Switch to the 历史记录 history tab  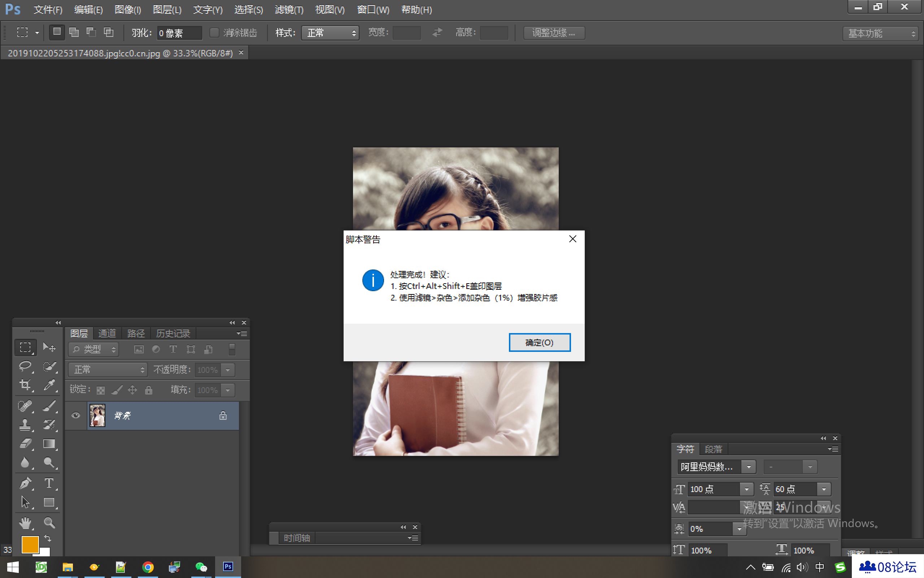click(x=173, y=333)
